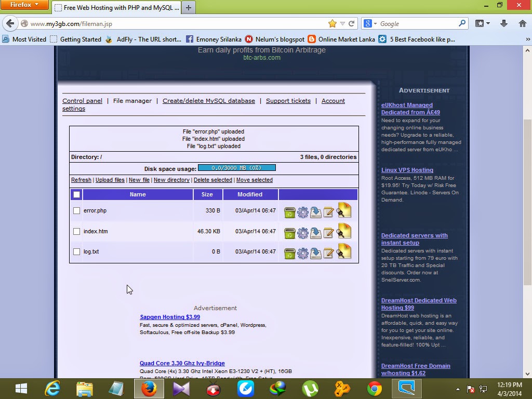Open Linux VPS Hosting ad link
Image resolution: width=532 pixels, height=399 pixels.
coord(407,170)
